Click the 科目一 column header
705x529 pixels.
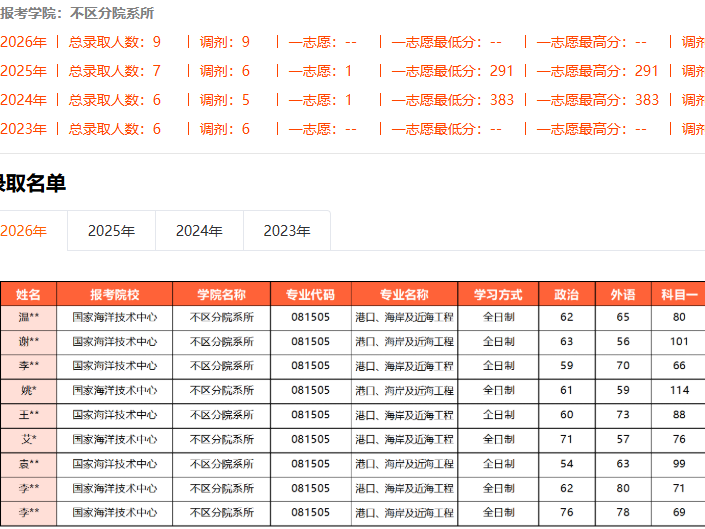point(679,294)
